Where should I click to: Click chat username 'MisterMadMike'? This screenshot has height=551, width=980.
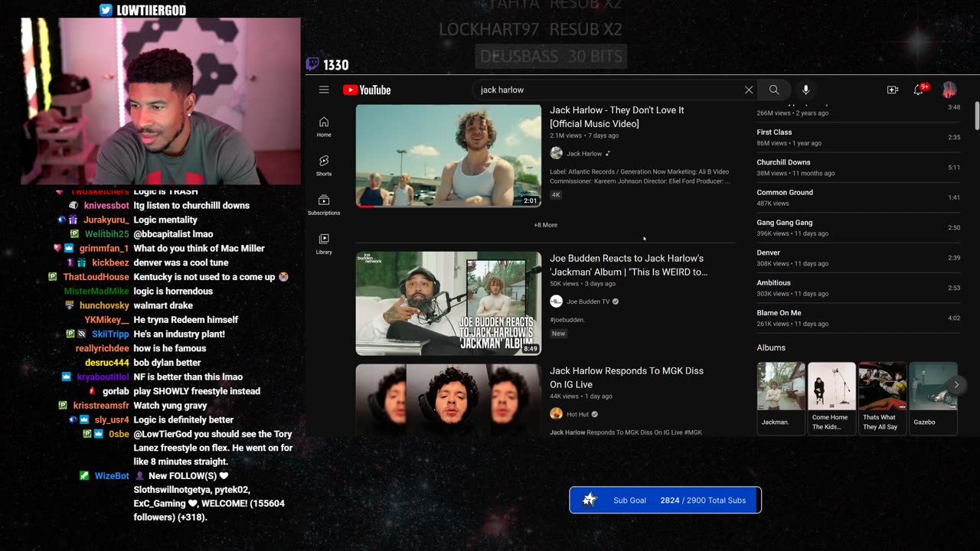[96, 292]
